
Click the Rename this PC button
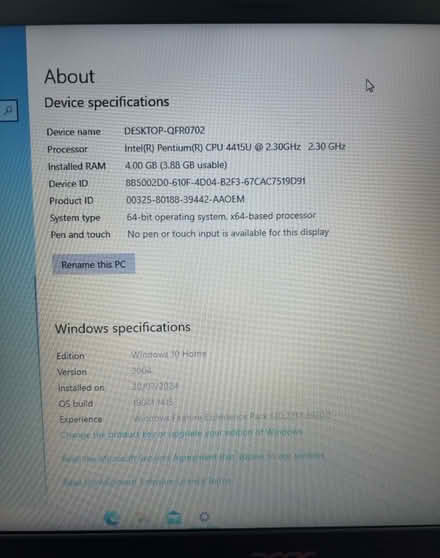coord(94,264)
